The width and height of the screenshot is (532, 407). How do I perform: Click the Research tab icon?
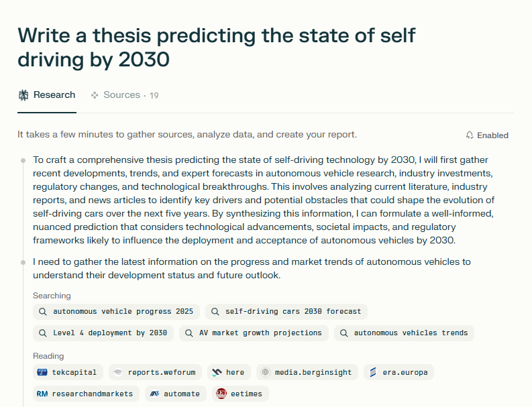tap(23, 95)
